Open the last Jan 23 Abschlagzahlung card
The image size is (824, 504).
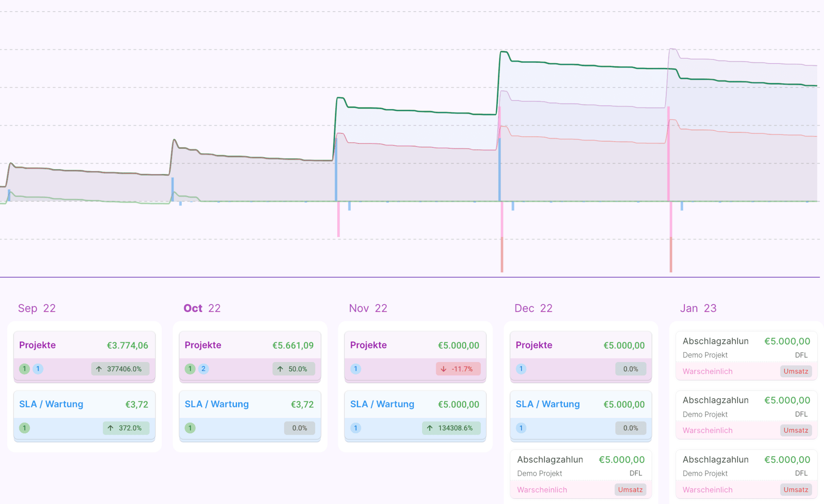click(x=715, y=460)
